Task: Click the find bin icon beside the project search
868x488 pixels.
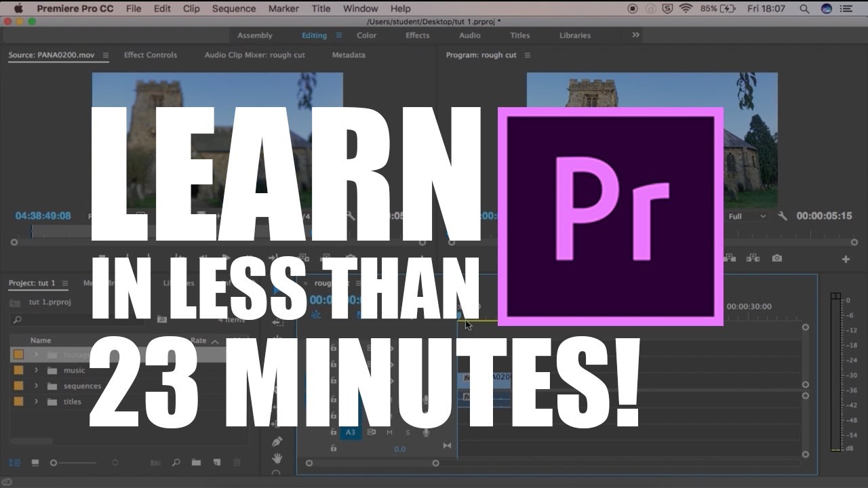Action: (162, 319)
